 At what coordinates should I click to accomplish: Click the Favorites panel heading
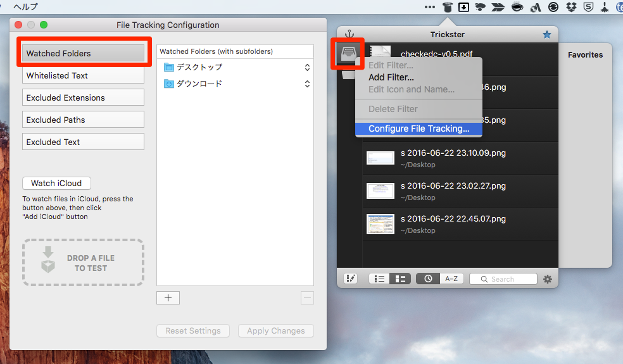[x=585, y=55]
